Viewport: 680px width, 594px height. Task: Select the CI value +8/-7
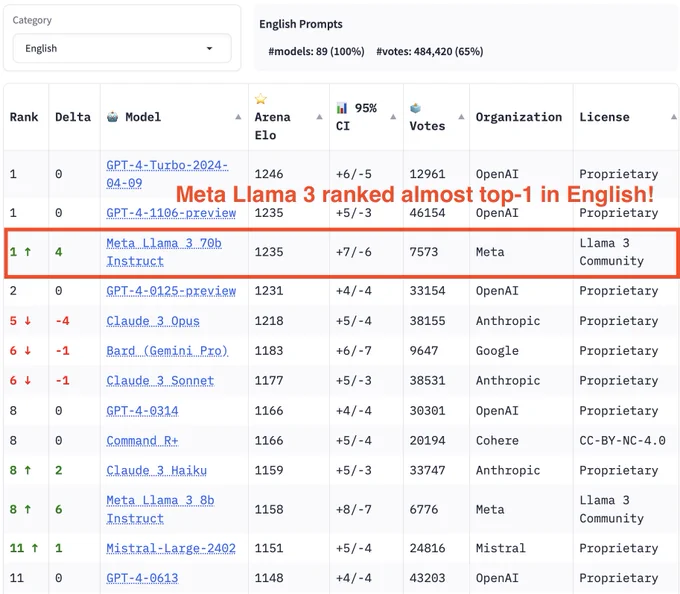coord(353,509)
